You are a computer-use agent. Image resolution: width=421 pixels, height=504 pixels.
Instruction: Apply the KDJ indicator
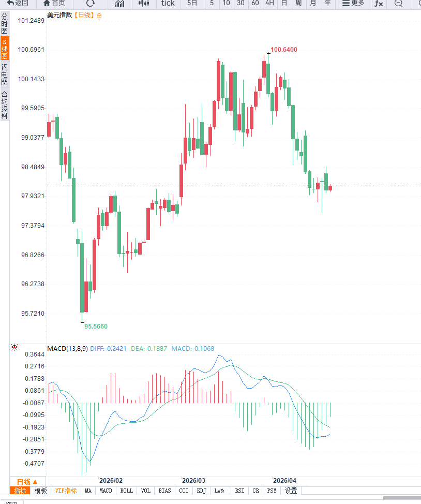202,491
